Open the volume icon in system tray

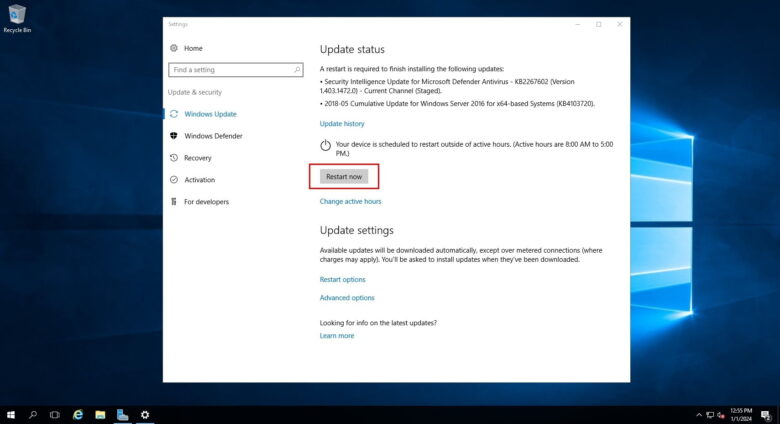pos(721,415)
